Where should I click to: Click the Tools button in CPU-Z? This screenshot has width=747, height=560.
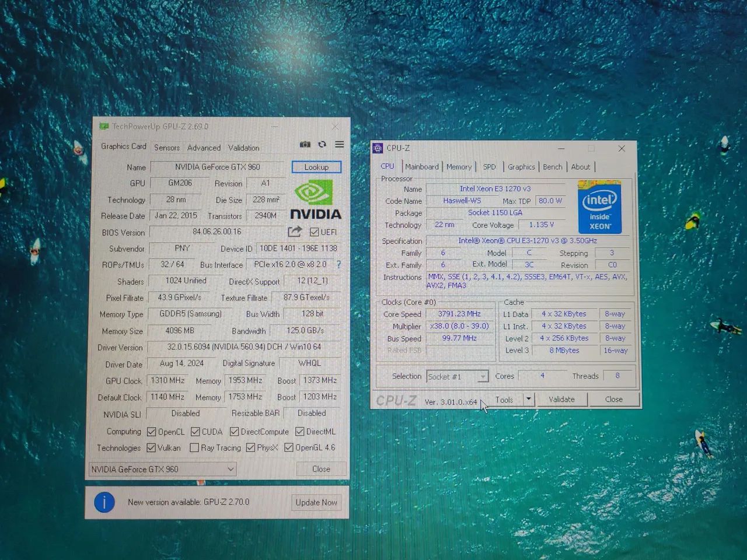[504, 400]
